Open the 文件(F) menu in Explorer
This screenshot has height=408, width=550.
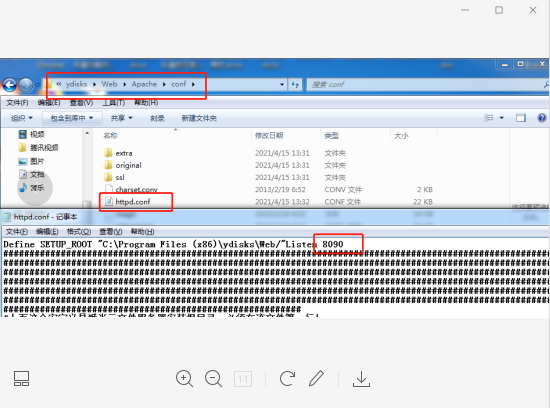tap(17, 103)
